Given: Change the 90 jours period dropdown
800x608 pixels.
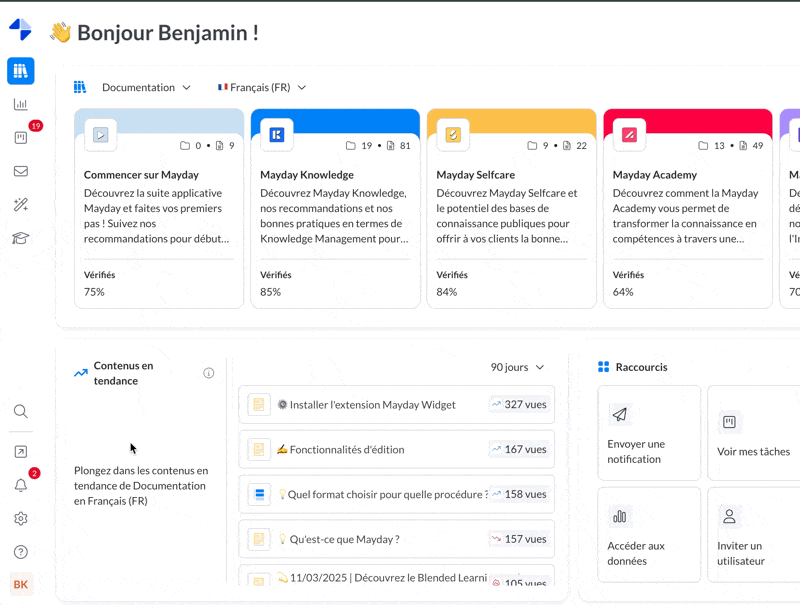Looking at the screenshot, I should [517, 367].
